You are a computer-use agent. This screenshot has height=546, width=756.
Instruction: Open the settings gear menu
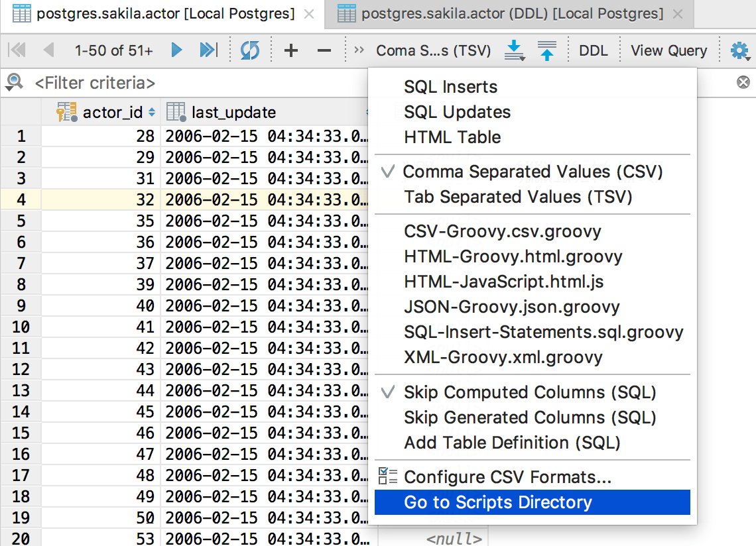(x=739, y=50)
